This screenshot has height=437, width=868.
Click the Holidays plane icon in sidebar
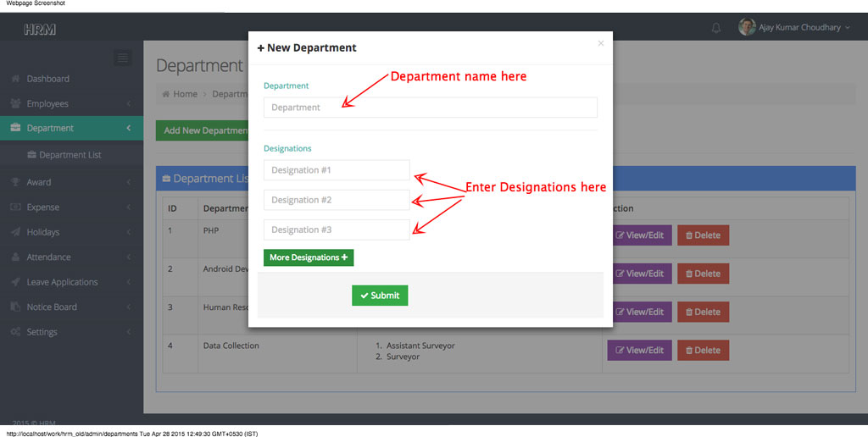coord(16,232)
